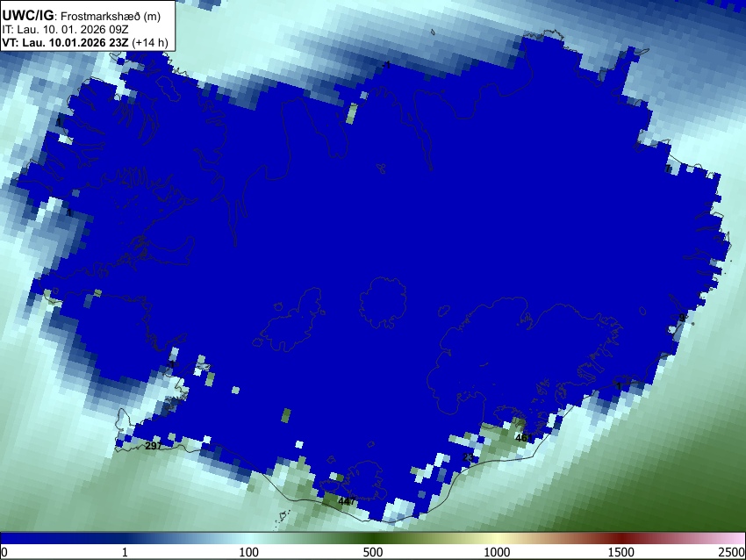Click the VT: Lau. 10.01.2026 23Z line
Screen dimensions: 746x560
(x=65, y=42)
